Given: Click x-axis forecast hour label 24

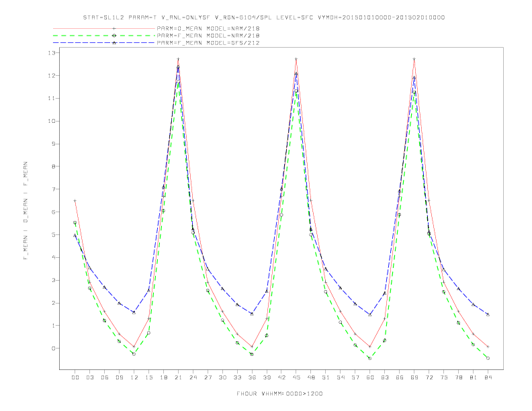Looking at the screenshot, I should tap(193, 377).
